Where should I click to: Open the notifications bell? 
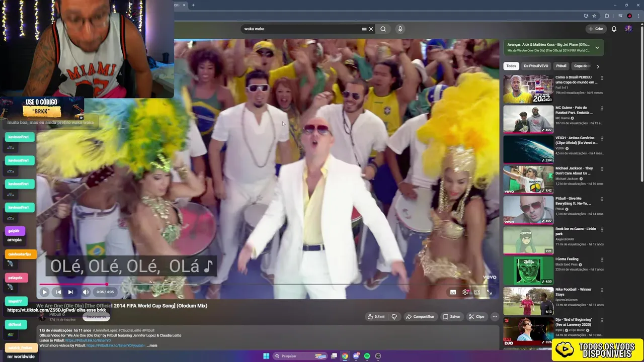614,29
